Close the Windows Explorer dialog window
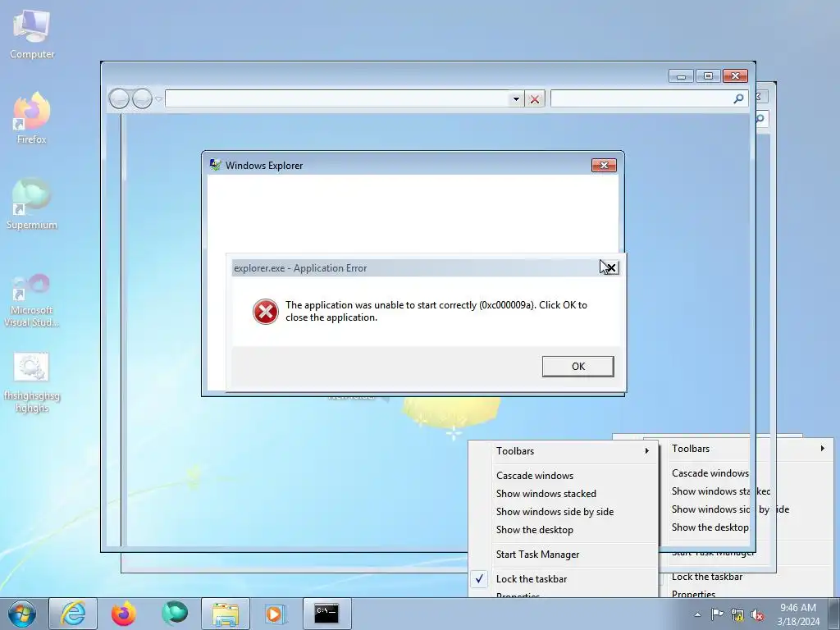Screen dimensions: 840x630 pos(604,166)
